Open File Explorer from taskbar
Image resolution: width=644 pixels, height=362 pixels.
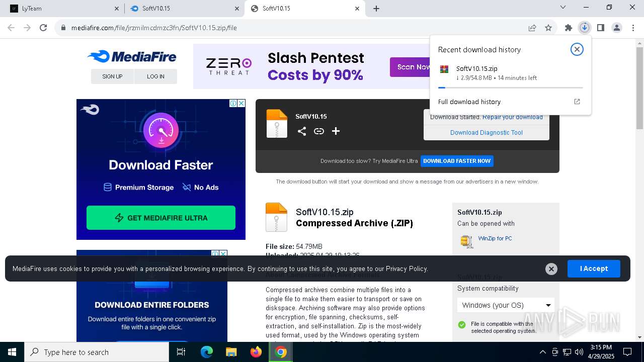tap(231, 352)
